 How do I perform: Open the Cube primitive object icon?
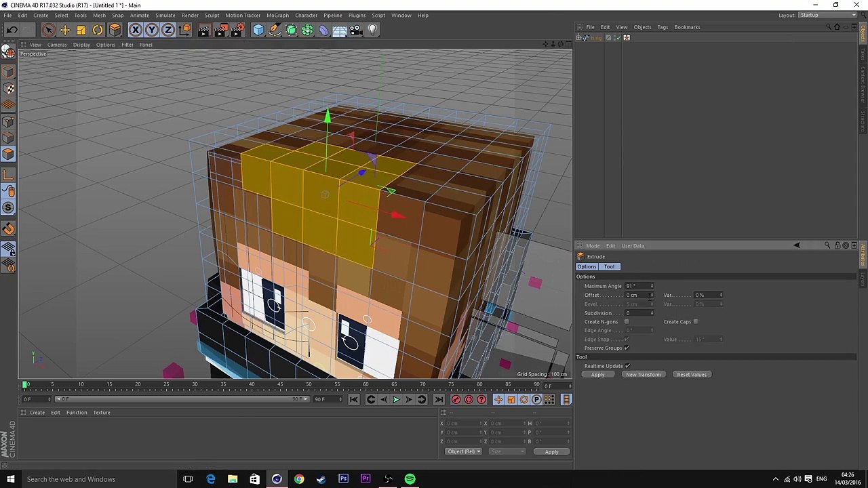258,30
